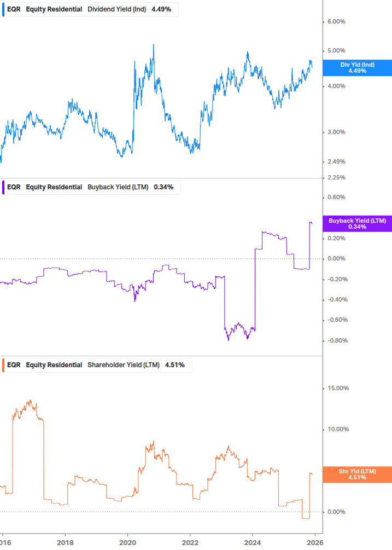Click the -0.40% tick on buyback yield axis
This screenshot has height=550, width=392.
click(337, 299)
